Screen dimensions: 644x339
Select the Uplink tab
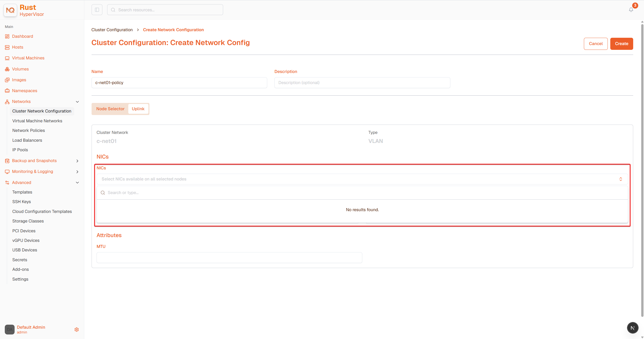point(138,109)
